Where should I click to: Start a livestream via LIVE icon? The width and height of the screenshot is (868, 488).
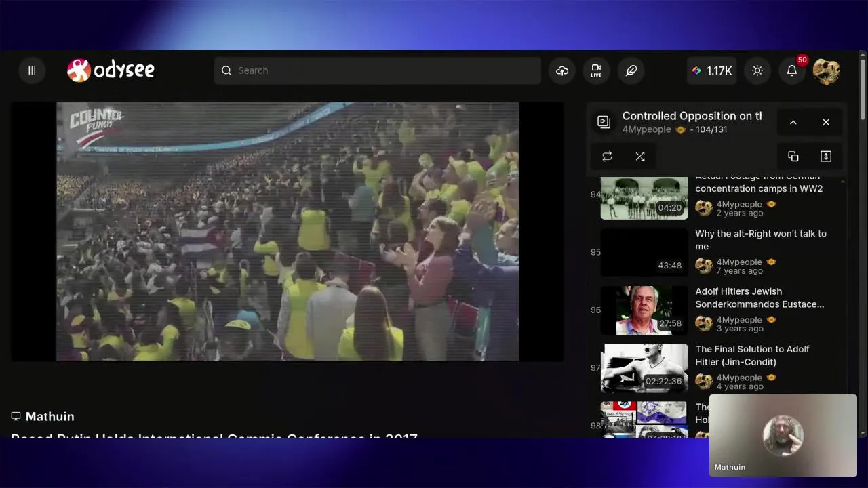[x=596, y=70]
